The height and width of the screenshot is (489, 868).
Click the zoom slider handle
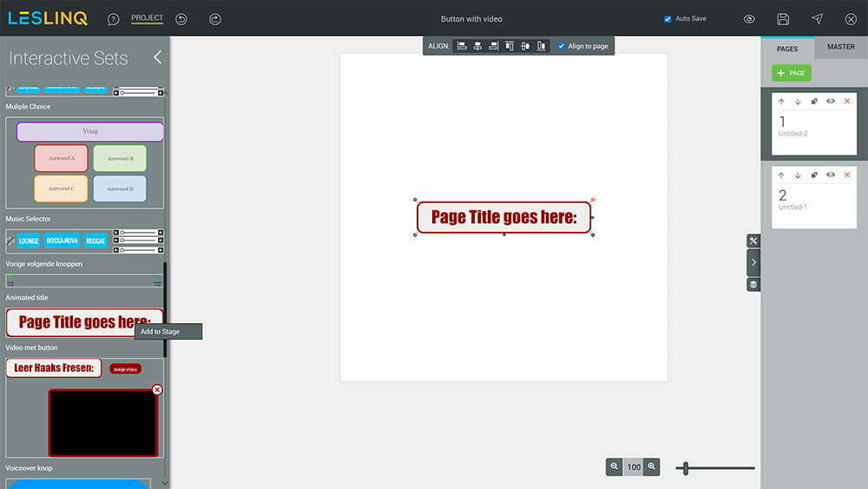coord(686,468)
